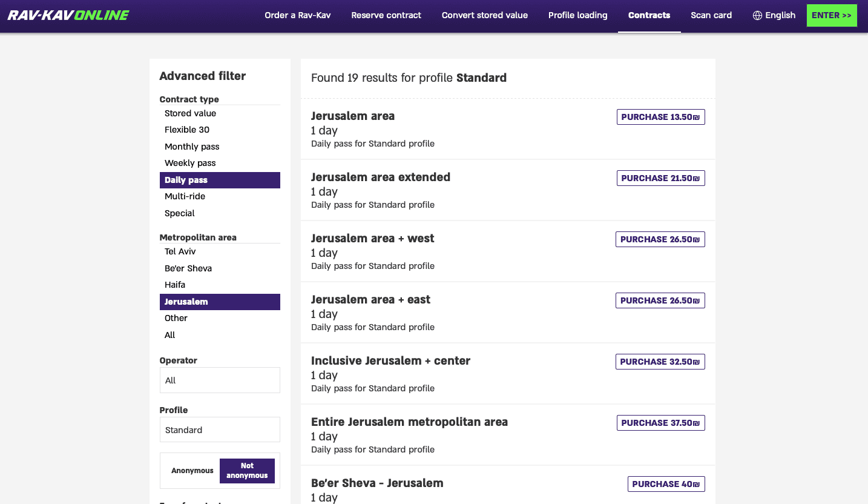Purchase Entire Jerusalem metropolitan area pass
This screenshot has width=868, height=504.
tap(661, 423)
